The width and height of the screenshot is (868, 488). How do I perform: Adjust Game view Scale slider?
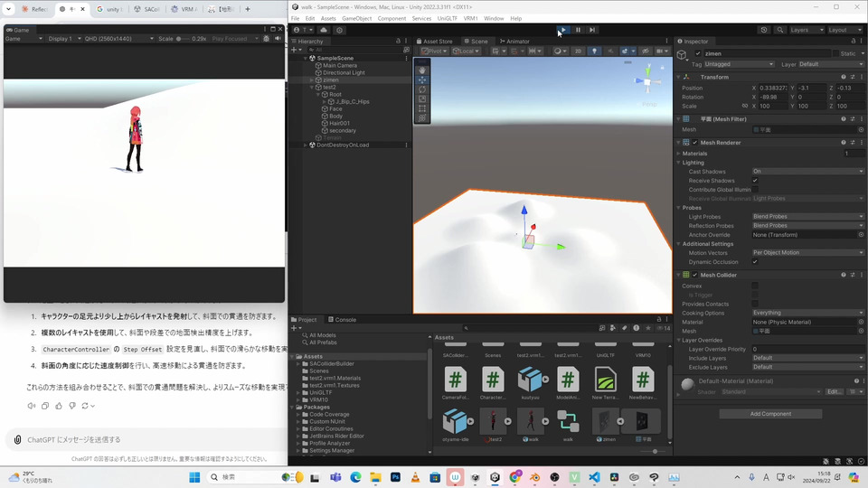tap(178, 39)
